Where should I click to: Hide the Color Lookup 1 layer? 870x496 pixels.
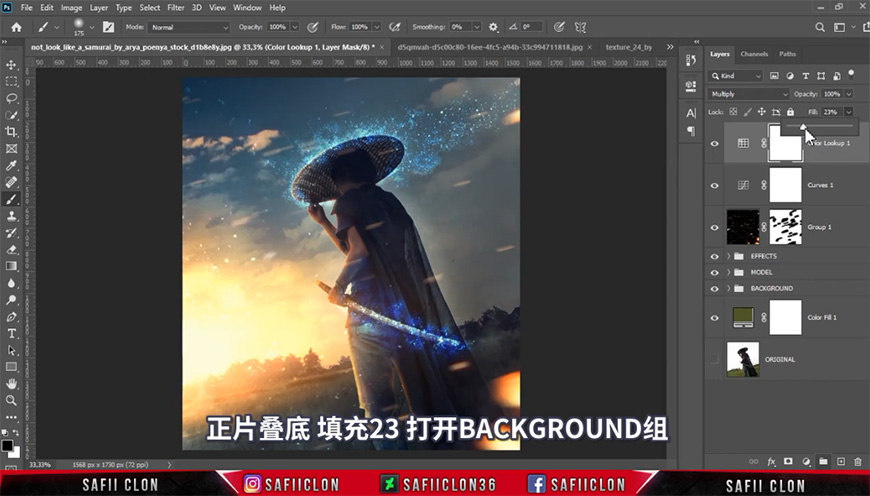click(x=715, y=143)
